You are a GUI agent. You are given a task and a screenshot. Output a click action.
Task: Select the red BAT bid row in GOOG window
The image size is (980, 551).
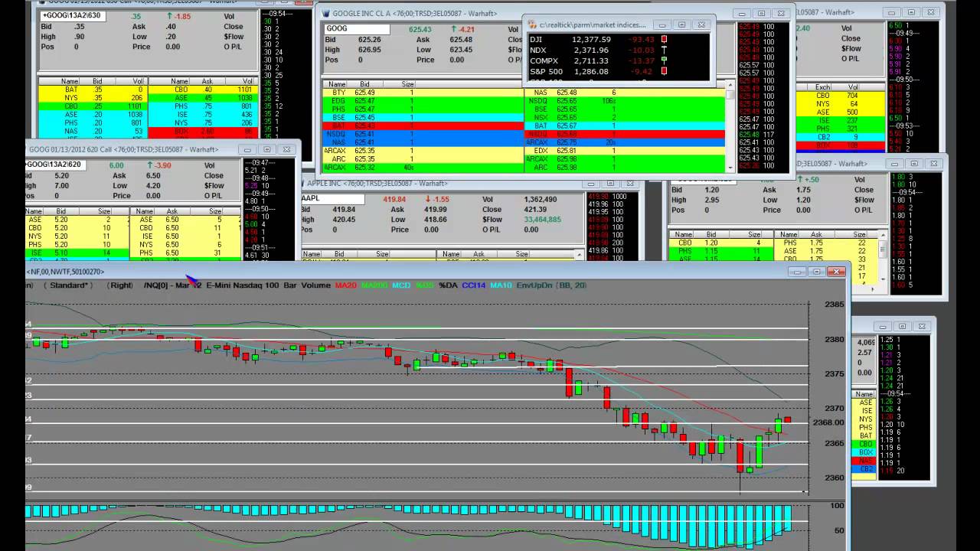423,126
